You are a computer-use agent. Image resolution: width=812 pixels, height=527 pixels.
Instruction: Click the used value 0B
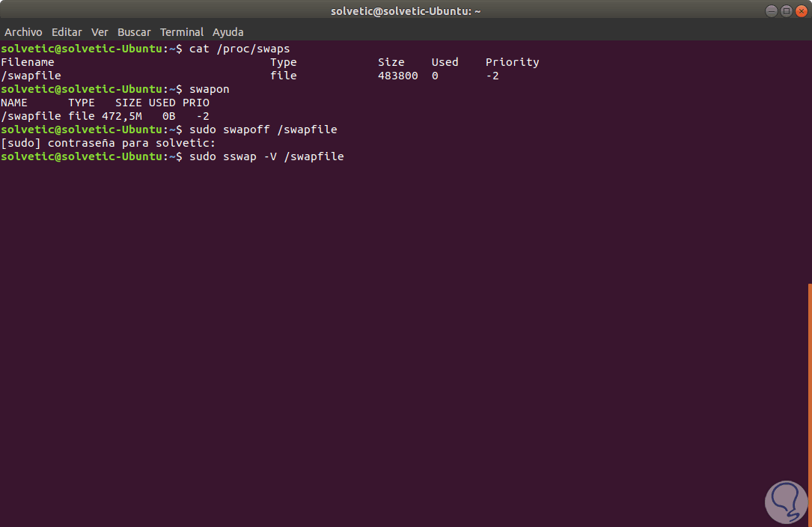[169, 116]
